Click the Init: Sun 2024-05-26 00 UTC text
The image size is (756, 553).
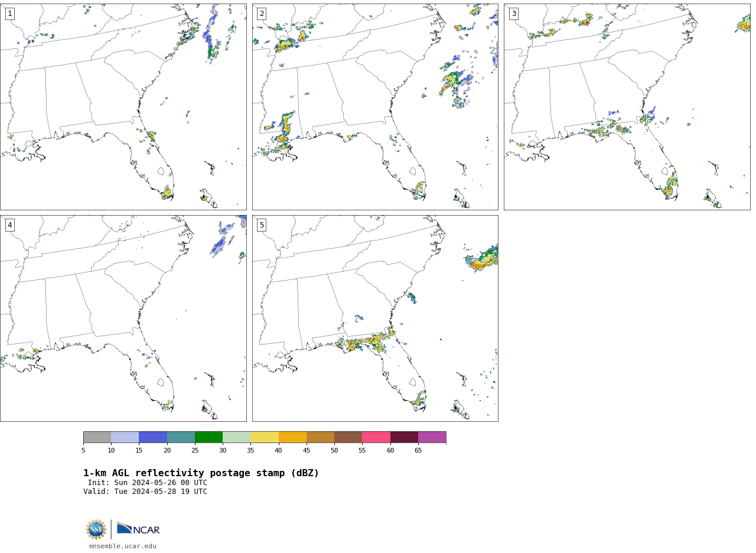148,483
